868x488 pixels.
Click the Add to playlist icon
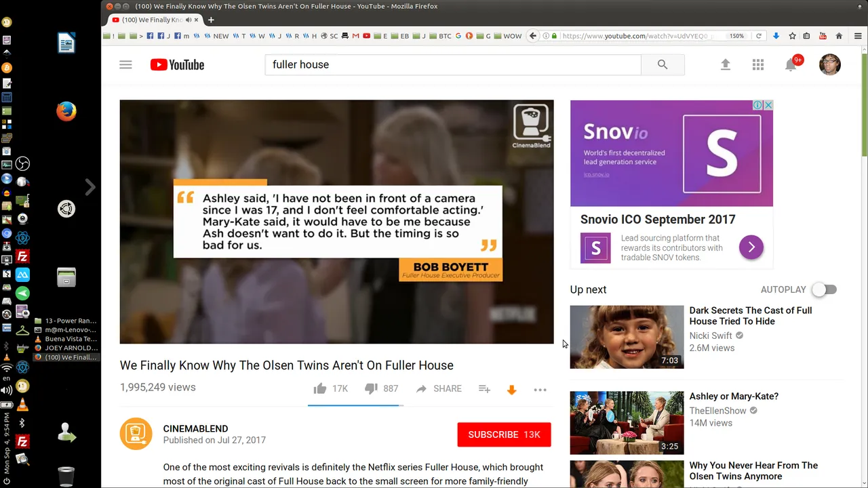pyautogui.click(x=484, y=388)
